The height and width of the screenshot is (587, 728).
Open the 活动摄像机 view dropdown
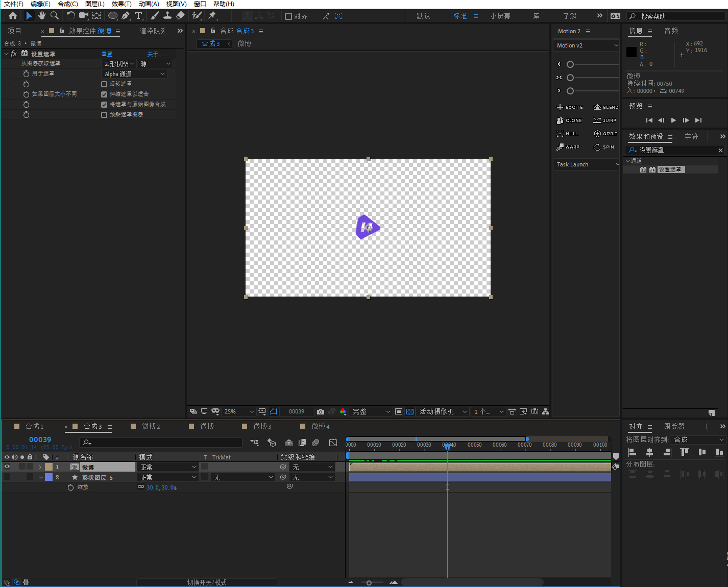point(443,411)
